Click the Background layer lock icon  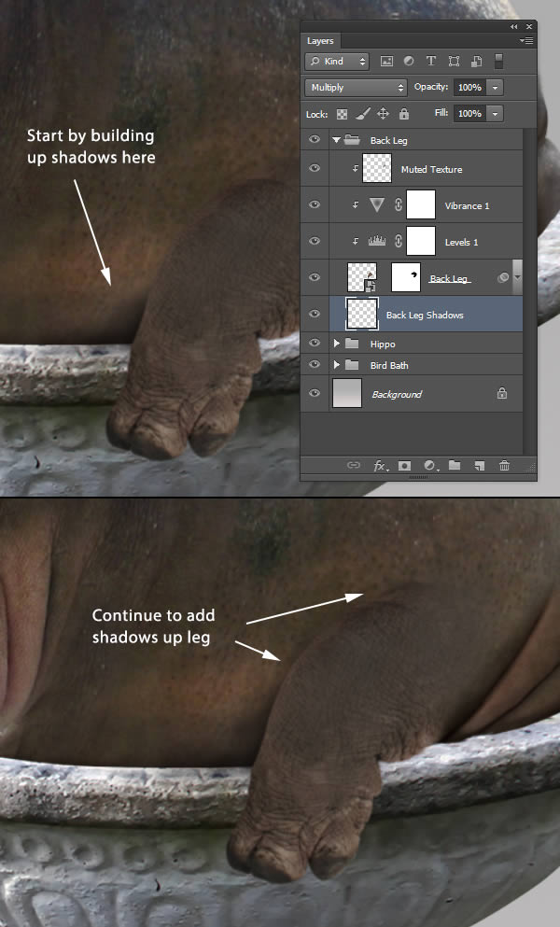[502, 393]
